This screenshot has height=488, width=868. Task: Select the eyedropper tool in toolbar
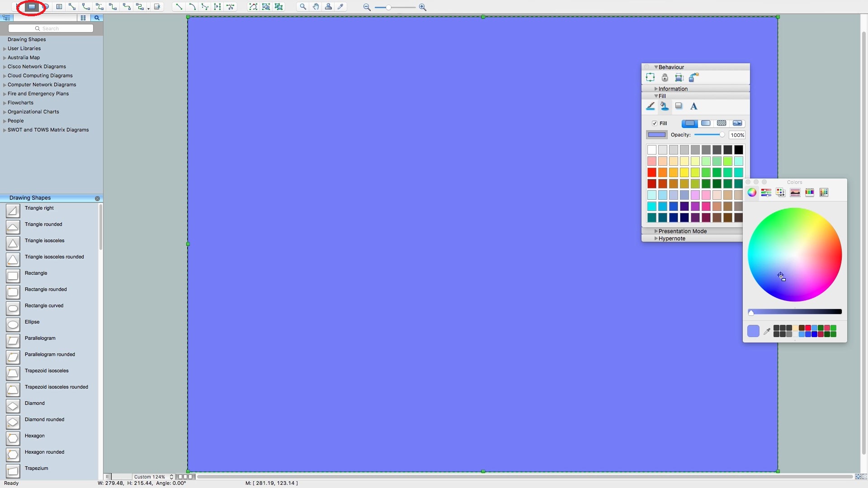coord(341,7)
